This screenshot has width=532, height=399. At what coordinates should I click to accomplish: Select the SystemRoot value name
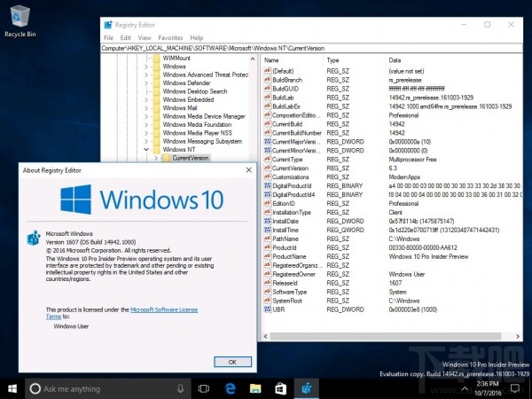pyautogui.click(x=287, y=301)
